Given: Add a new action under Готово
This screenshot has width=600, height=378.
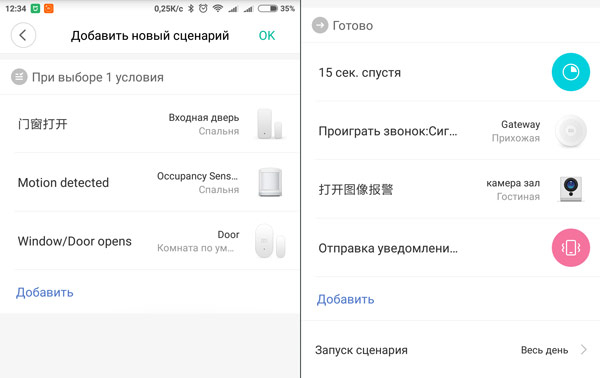Looking at the screenshot, I should [345, 299].
